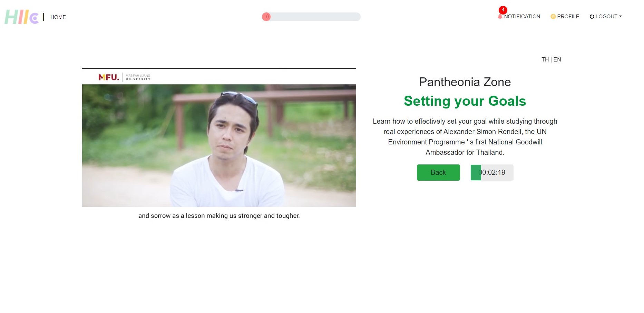This screenshot has width=644, height=313.
Task: Click the logout power icon
Action: [x=592, y=17]
